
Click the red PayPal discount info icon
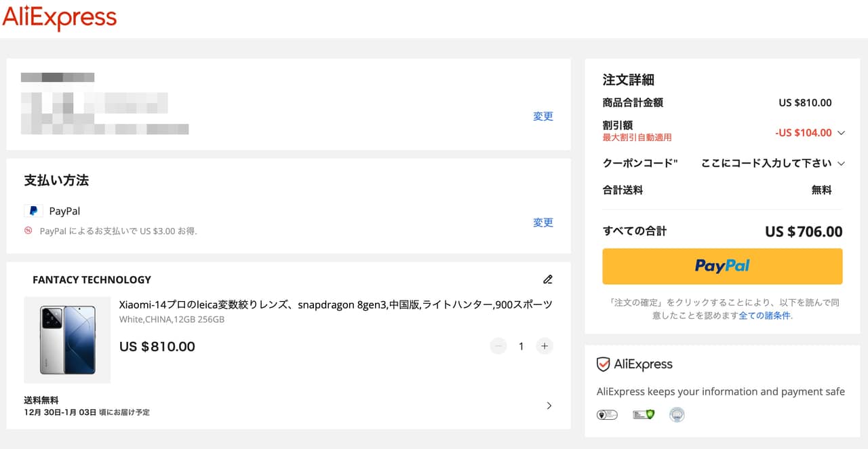[x=28, y=231]
